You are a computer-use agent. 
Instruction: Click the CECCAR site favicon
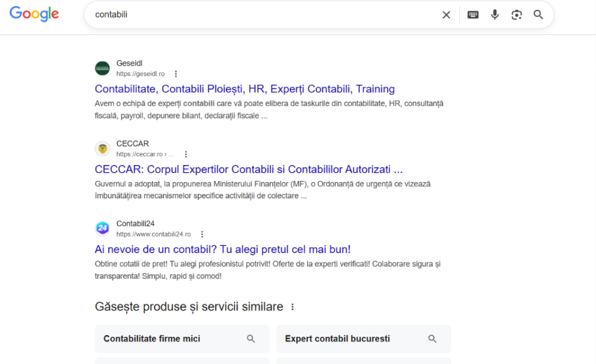tap(102, 148)
